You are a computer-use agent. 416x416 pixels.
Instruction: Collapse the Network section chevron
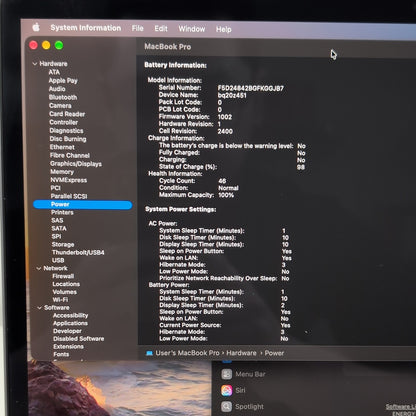click(39, 268)
